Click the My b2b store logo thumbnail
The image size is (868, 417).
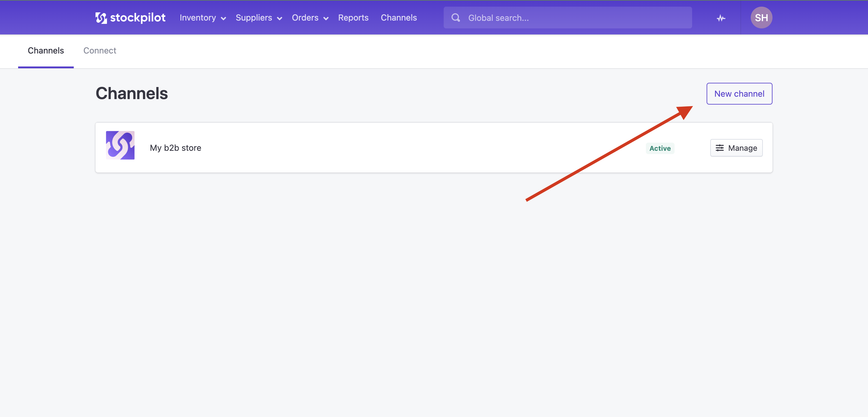point(120,145)
